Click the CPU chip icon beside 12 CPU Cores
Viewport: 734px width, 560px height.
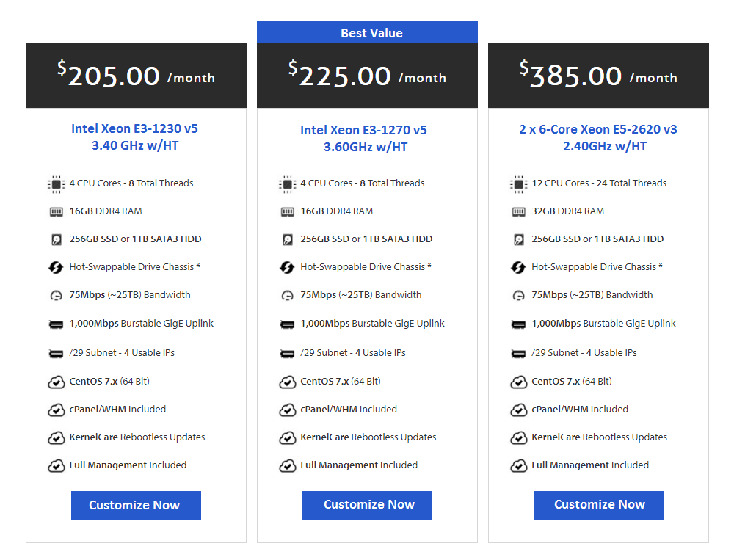(x=519, y=183)
